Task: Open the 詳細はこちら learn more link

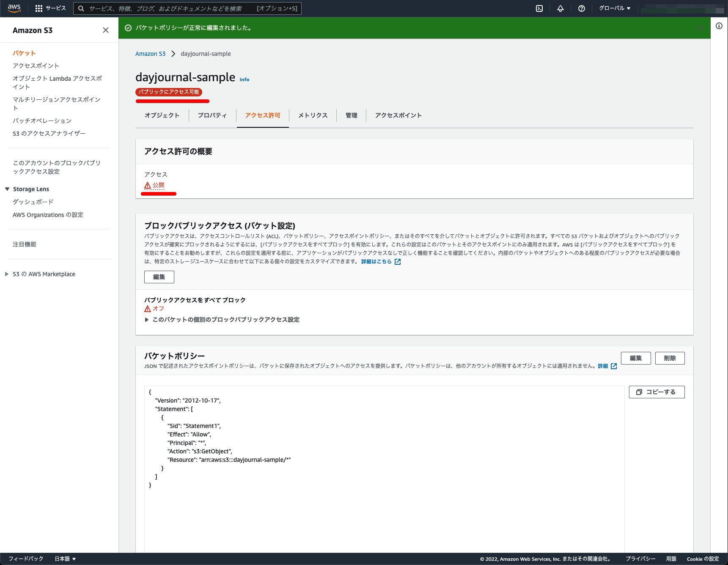Action: (376, 262)
